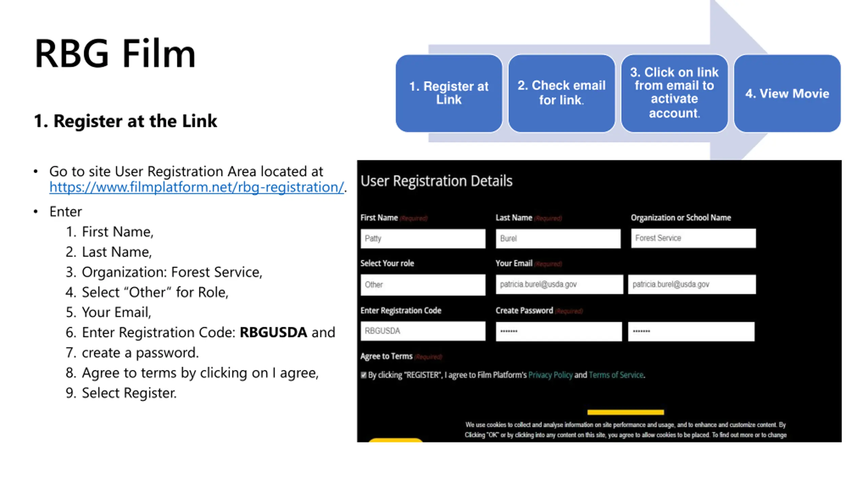Click the confirm email field on right
The image size is (868, 488).
pyautogui.click(x=692, y=284)
